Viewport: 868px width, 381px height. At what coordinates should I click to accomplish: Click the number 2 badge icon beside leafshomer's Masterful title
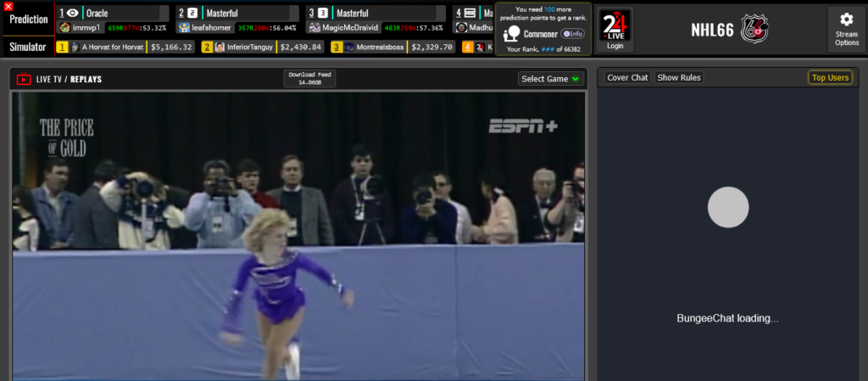[x=192, y=13]
